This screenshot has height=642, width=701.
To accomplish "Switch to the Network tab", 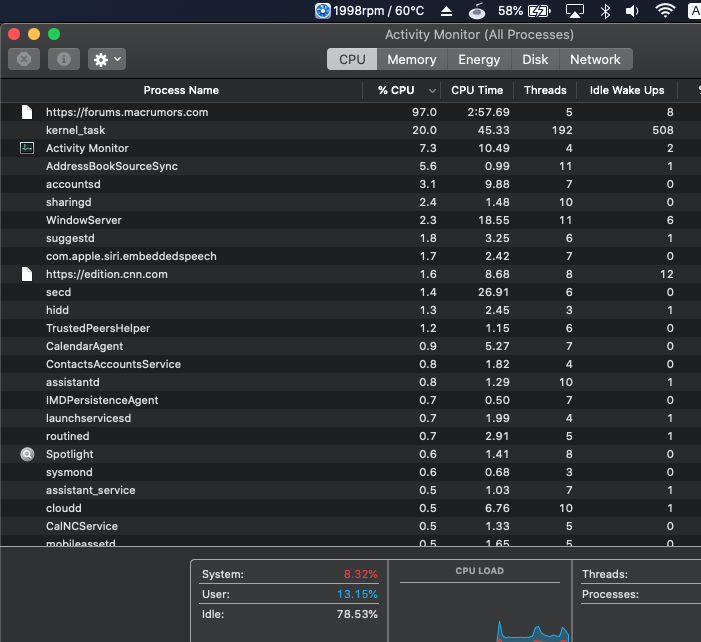I will [x=595, y=59].
